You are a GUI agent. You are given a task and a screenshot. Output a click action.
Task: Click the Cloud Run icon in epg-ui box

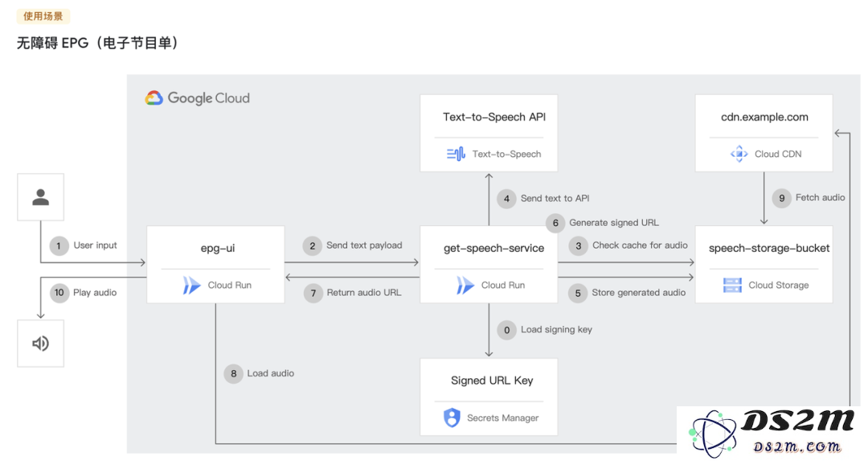pyautogui.click(x=191, y=286)
